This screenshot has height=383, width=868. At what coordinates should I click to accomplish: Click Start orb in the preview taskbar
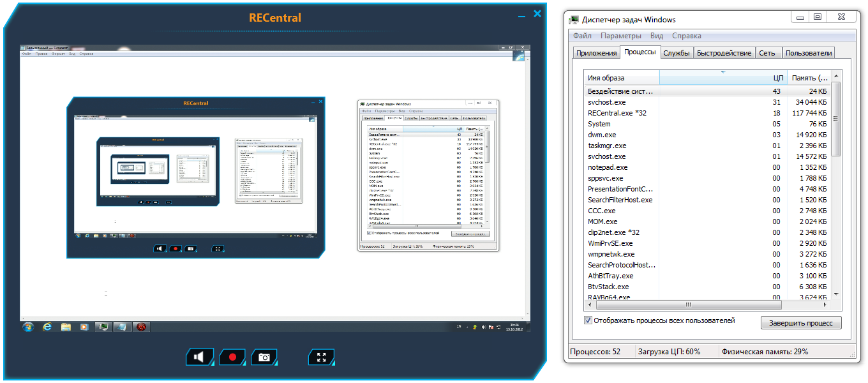[x=28, y=327]
